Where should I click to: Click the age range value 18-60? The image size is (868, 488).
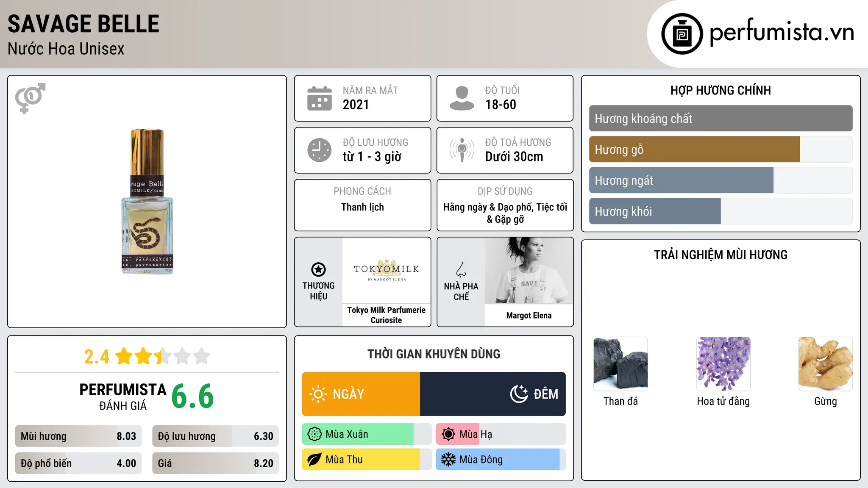click(501, 105)
